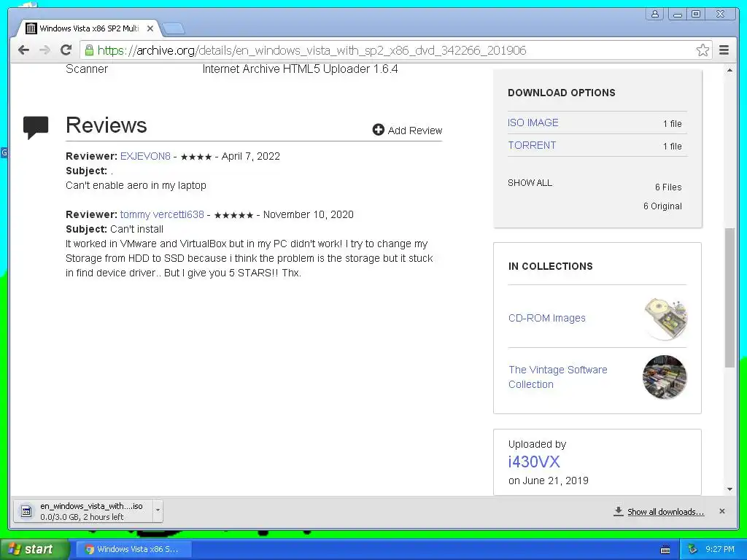Click the Reviews heading text

(x=107, y=125)
